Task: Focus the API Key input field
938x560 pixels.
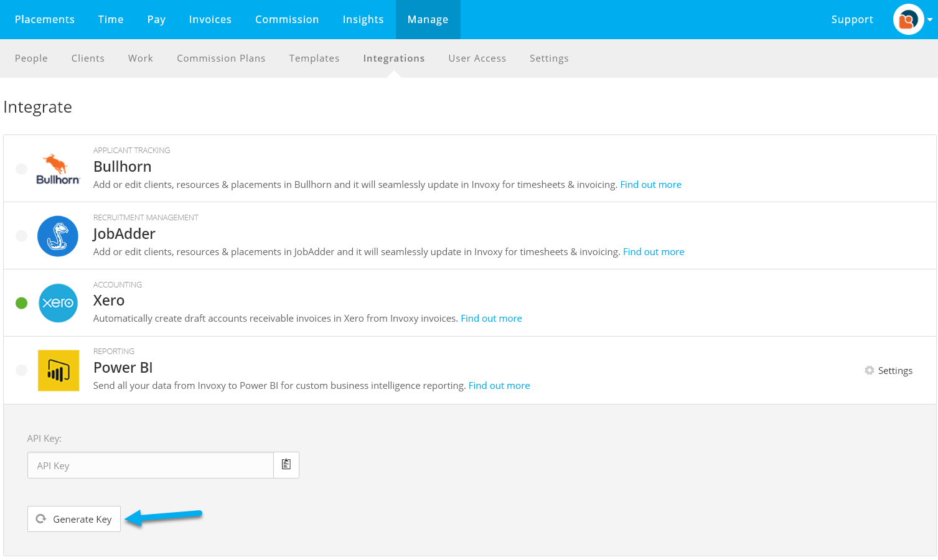Action: coord(151,465)
